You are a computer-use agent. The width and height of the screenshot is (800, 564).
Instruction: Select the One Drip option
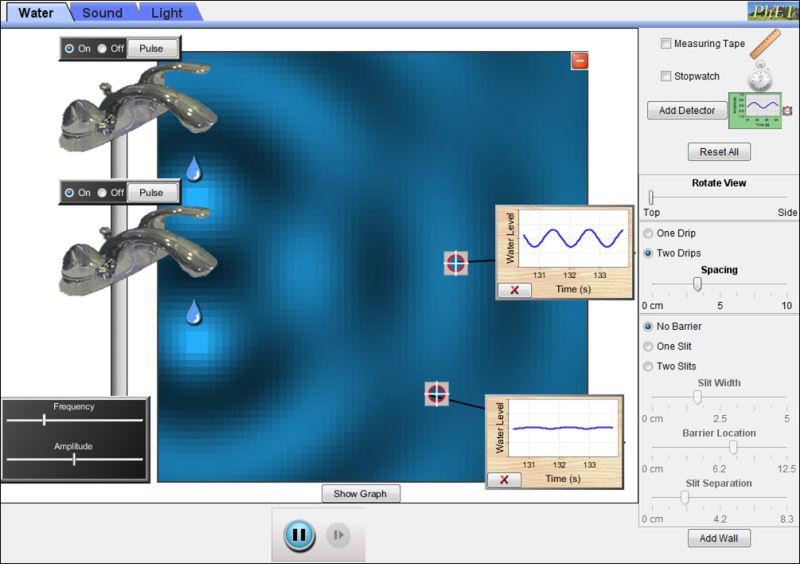coord(648,233)
